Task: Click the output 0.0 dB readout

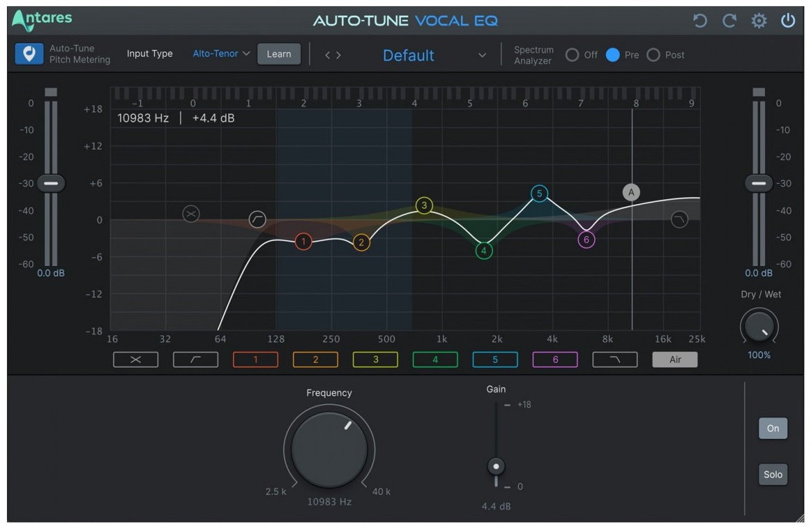Action: pos(759,273)
